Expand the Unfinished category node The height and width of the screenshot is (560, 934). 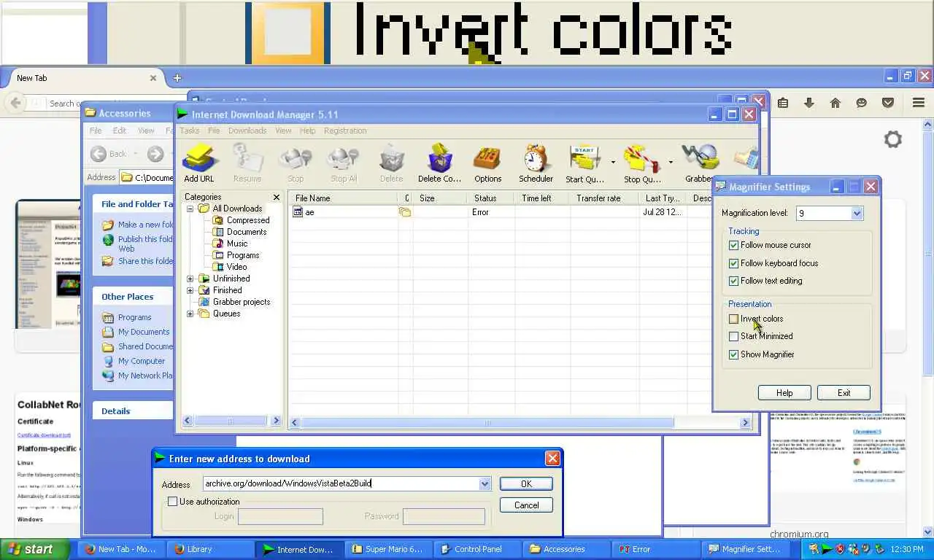pos(190,279)
